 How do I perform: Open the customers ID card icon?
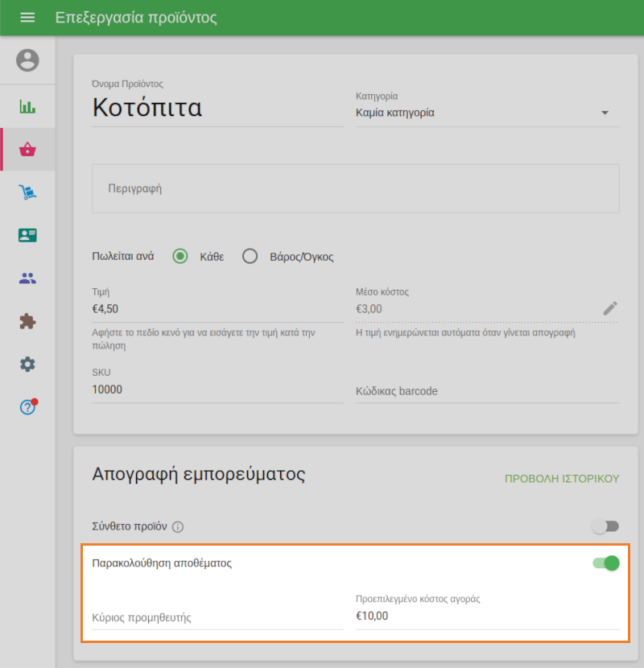[27, 235]
